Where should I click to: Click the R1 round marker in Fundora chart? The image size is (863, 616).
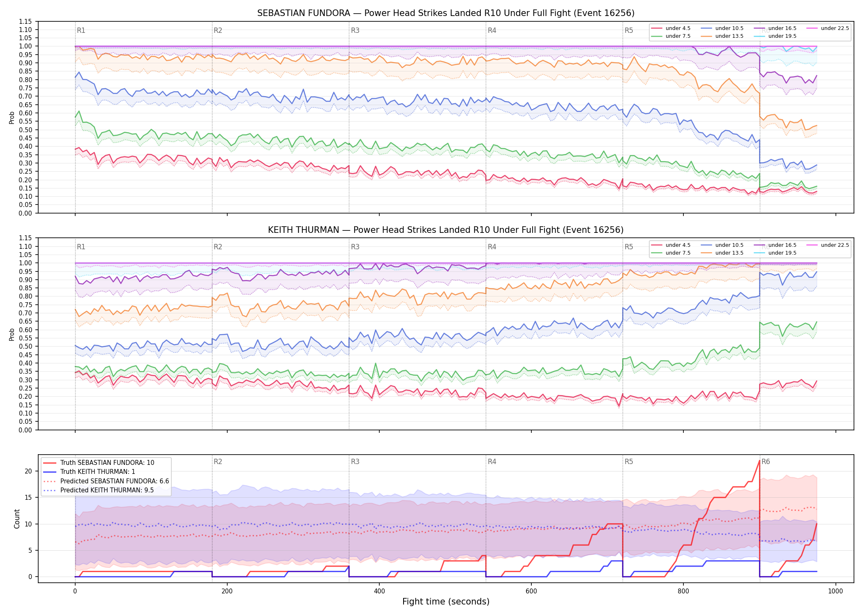click(81, 30)
